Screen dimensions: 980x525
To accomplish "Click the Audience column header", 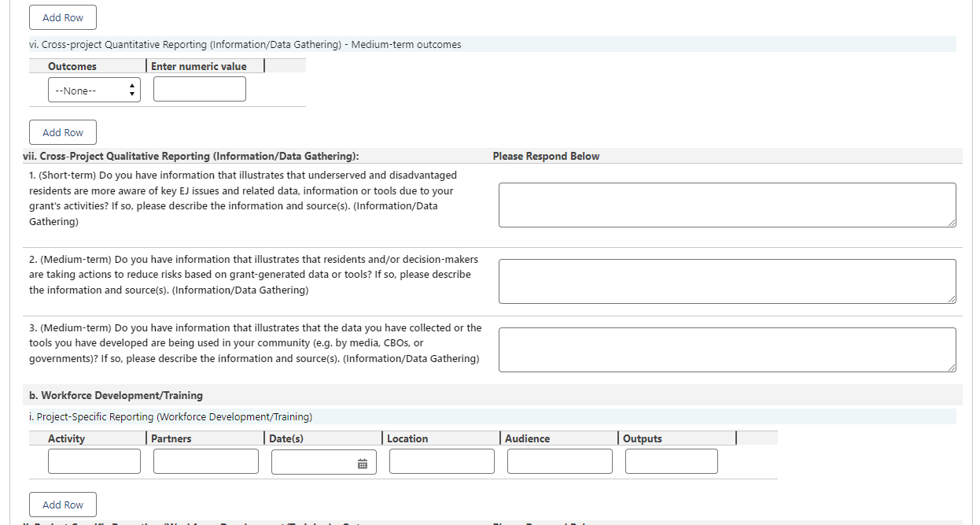I will (x=527, y=438).
